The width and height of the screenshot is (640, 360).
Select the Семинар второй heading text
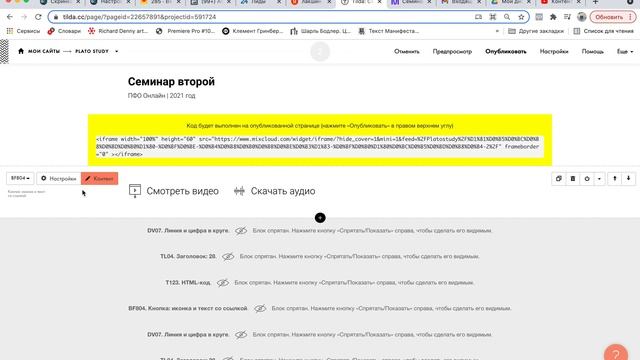point(171,82)
